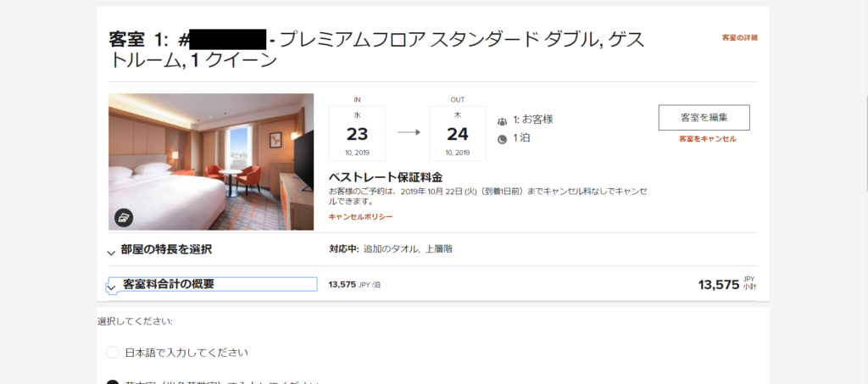Select the 日本語で入力してください radio button
This screenshot has height=384, width=868.
[113, 353]
